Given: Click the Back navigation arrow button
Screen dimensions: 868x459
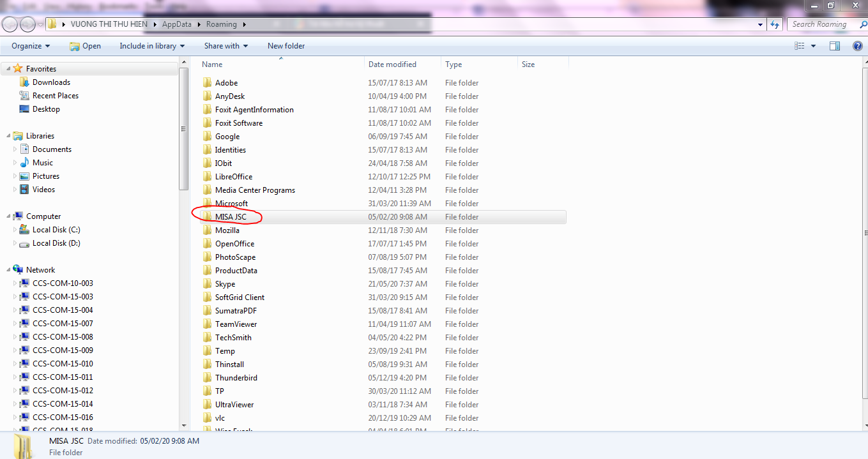Looking at the screenshot, I should point(10,24).
